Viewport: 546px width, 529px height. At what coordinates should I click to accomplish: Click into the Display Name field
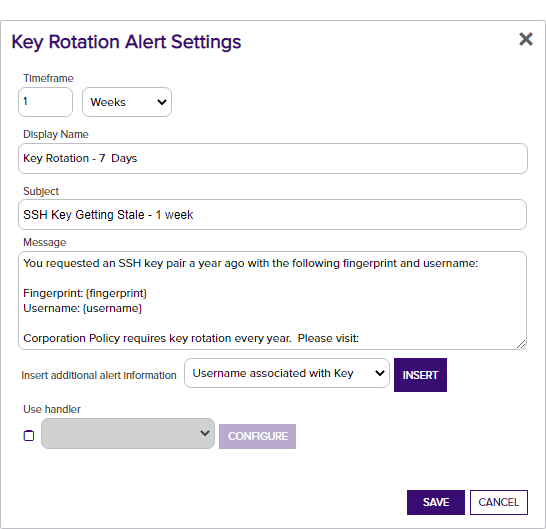tap(273, 158)
